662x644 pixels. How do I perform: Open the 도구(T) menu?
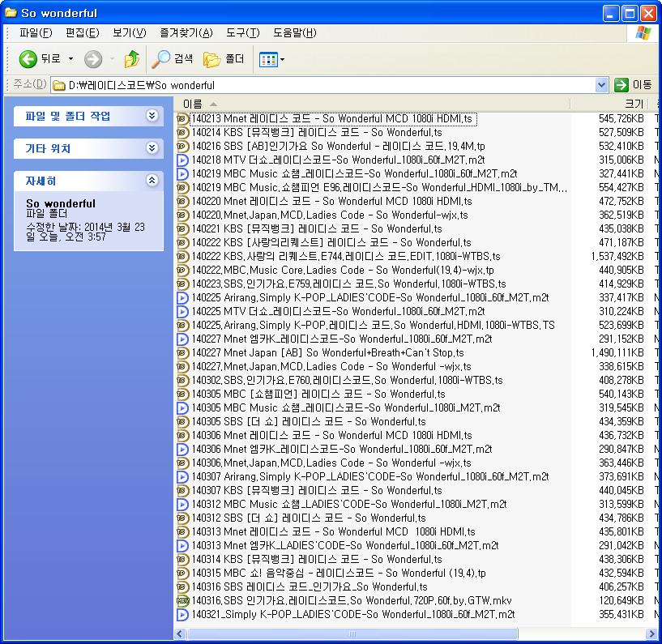pyautogui.click(x=243, y=33)
